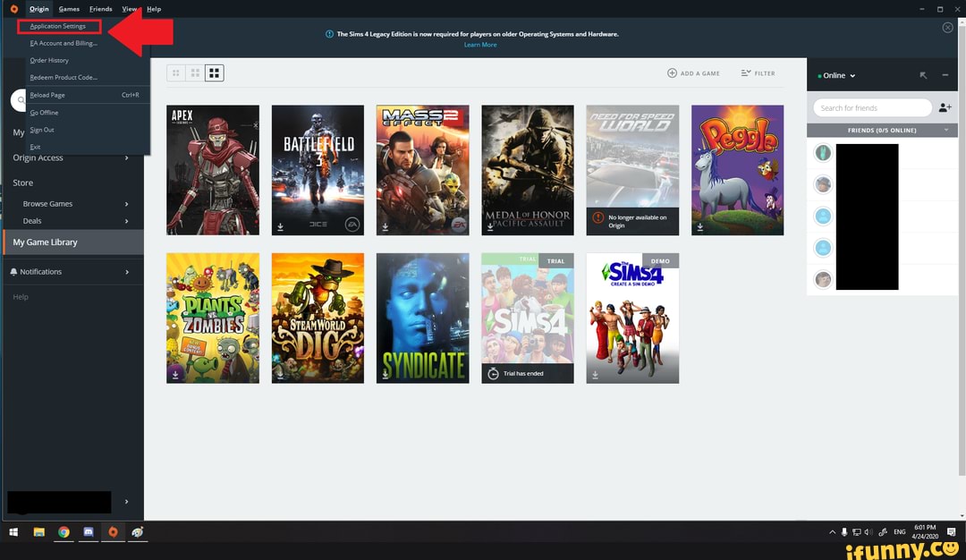Viewport: 966px width, 560px height.
Task: Open the Games menu in the menu bar
Action: tap(69, 9)
